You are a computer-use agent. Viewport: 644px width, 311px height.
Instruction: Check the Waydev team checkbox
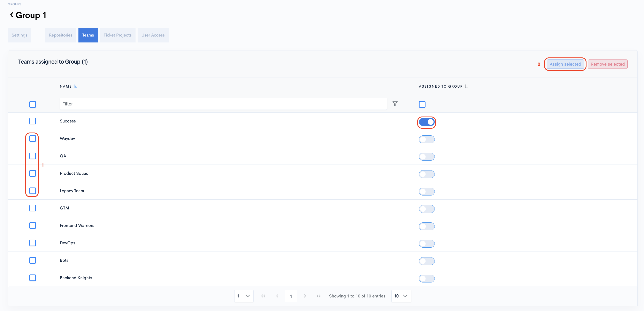point(32,138)
